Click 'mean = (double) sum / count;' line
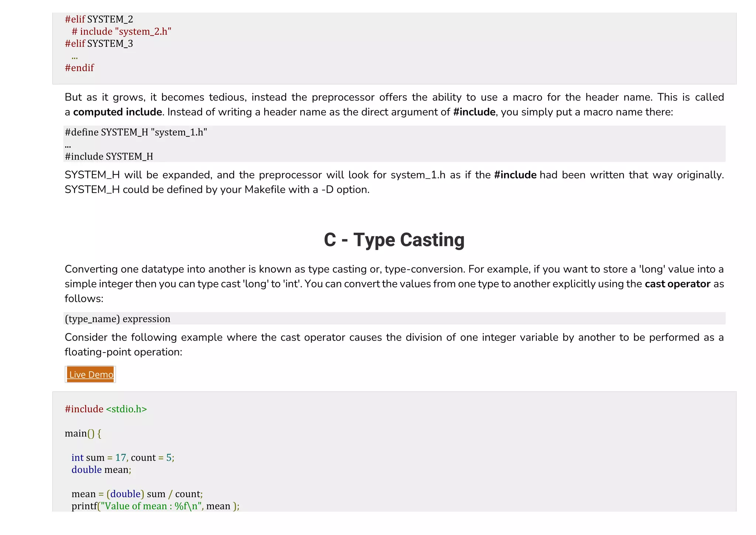The image size is (756, 535). click(x=137, y=494)
